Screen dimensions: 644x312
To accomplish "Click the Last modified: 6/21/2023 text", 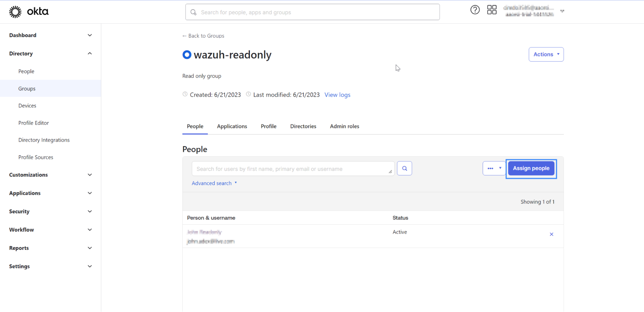I will pos(286,95).
